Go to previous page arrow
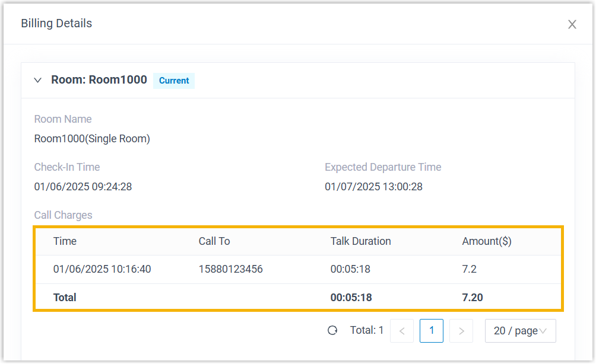Viewport: 596px width, 364px height. 402,331
